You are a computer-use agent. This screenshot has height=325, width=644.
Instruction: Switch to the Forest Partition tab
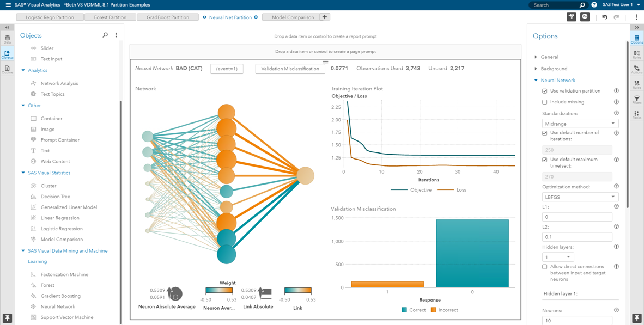coord(110,17)
